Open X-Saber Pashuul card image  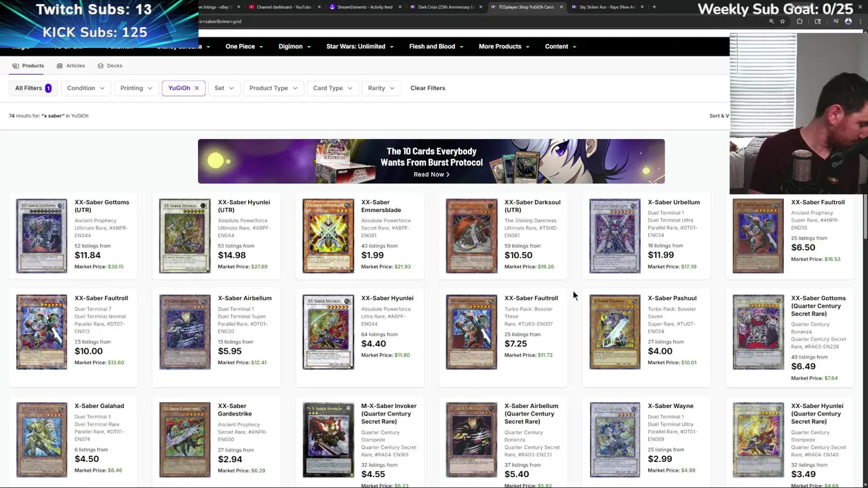click(x=614, y=332)
